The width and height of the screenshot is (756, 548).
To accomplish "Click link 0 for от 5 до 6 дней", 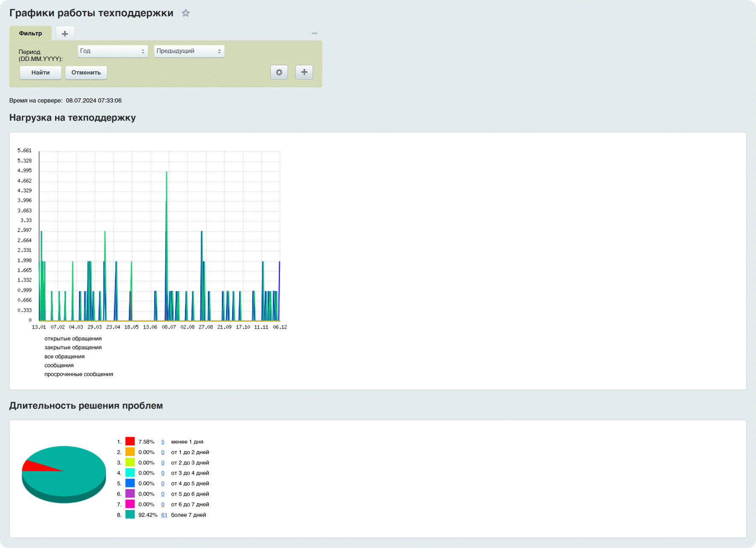I will (x=163, y=494).
